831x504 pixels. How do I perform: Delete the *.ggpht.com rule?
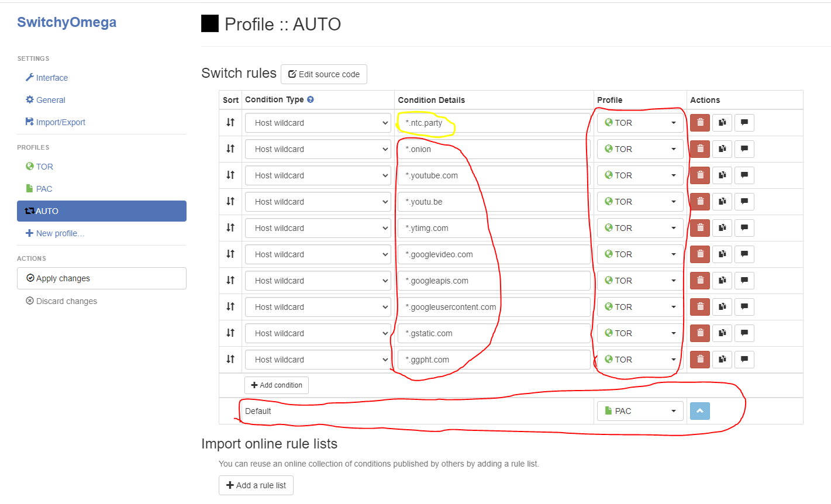(700, 360)
